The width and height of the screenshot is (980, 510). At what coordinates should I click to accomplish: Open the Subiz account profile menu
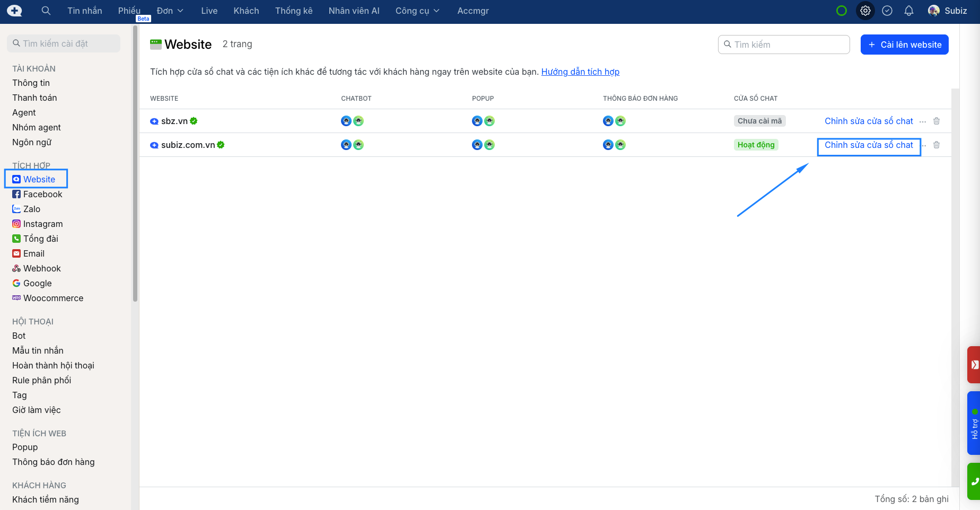pos(948,11)
